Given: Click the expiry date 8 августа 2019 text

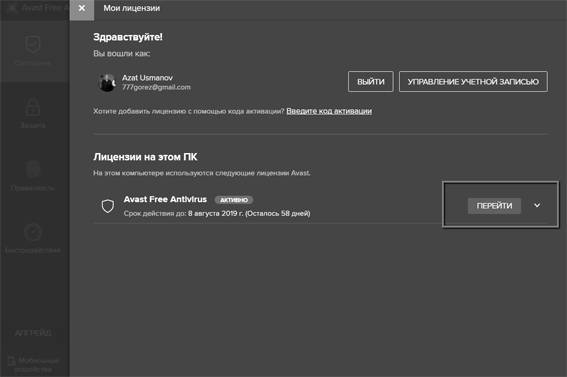Looking at the screenshot, I should (216, 213).
